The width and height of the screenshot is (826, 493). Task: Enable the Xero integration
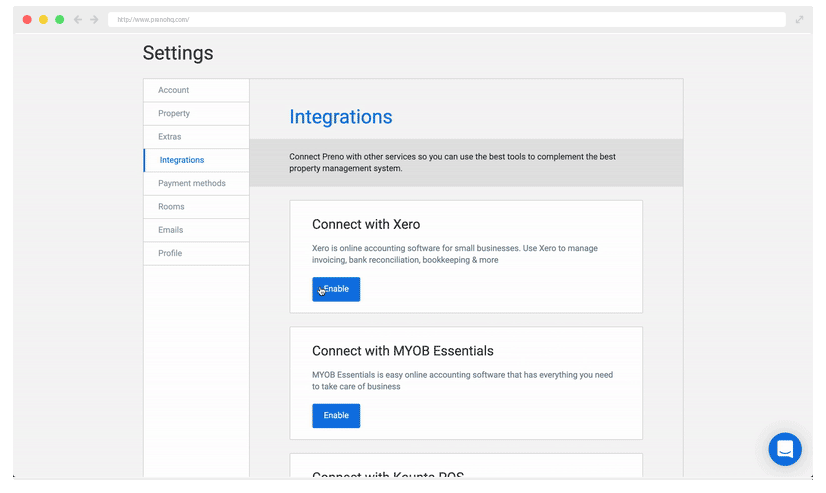(336, 289)
